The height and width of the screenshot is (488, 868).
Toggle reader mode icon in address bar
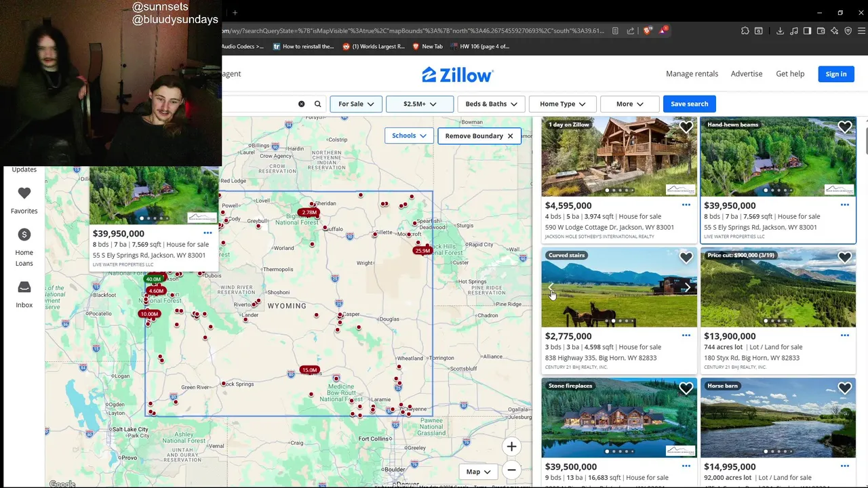tap(615, 30)
